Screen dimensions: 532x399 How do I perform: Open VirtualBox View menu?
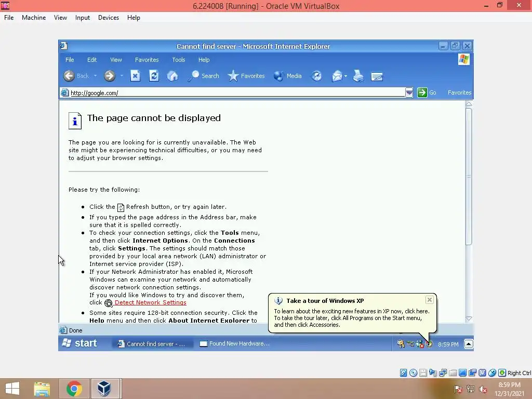click(60, 18)
